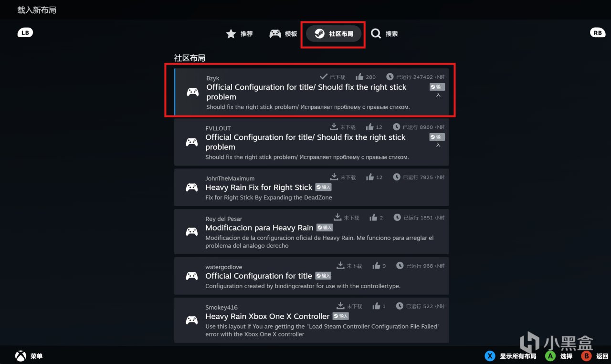
Task: Select FVLLOUT's layout card
Action: point(311,142)
